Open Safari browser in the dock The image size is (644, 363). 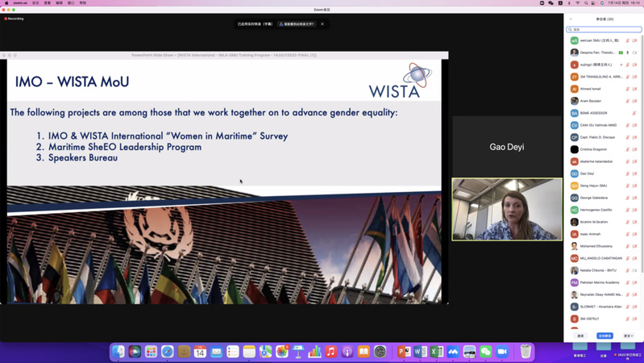[168, 352]
